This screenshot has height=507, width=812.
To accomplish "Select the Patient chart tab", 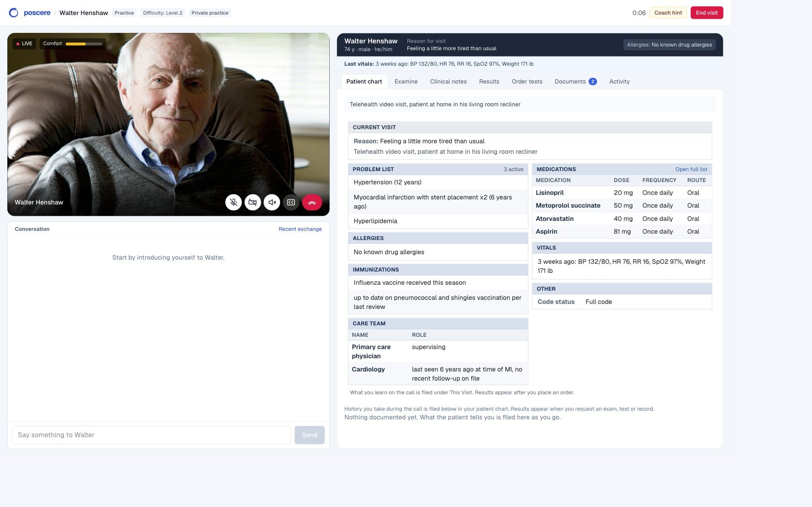I will click(x=364, y=82).
